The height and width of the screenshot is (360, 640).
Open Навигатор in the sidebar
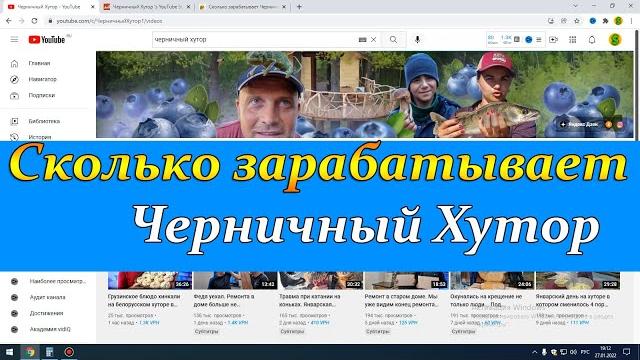[42, 79]
